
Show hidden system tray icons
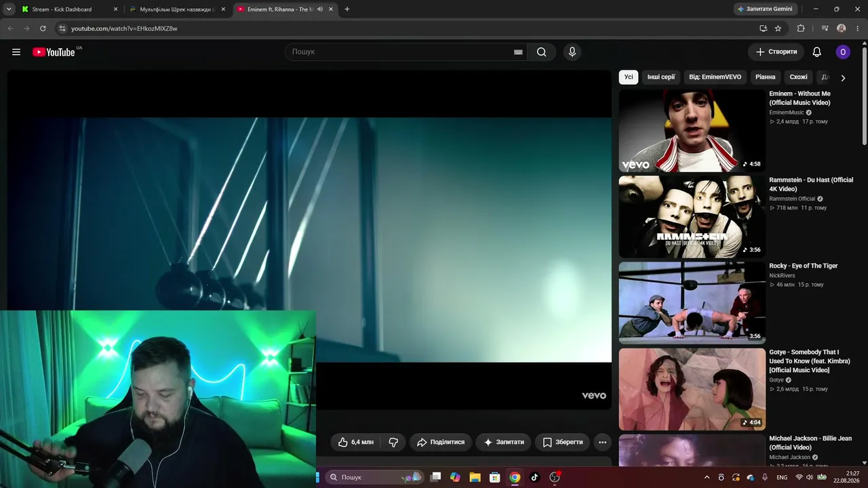(x=707, y=477)
